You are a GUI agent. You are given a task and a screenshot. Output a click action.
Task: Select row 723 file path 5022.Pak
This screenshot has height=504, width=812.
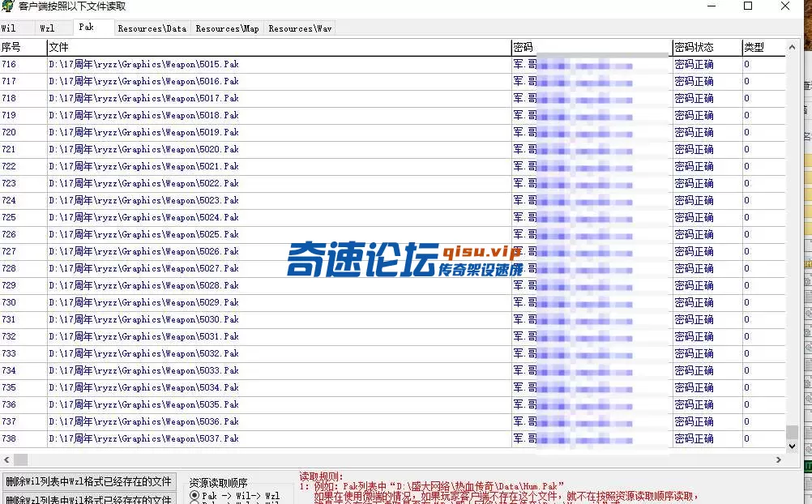[144, 183]
